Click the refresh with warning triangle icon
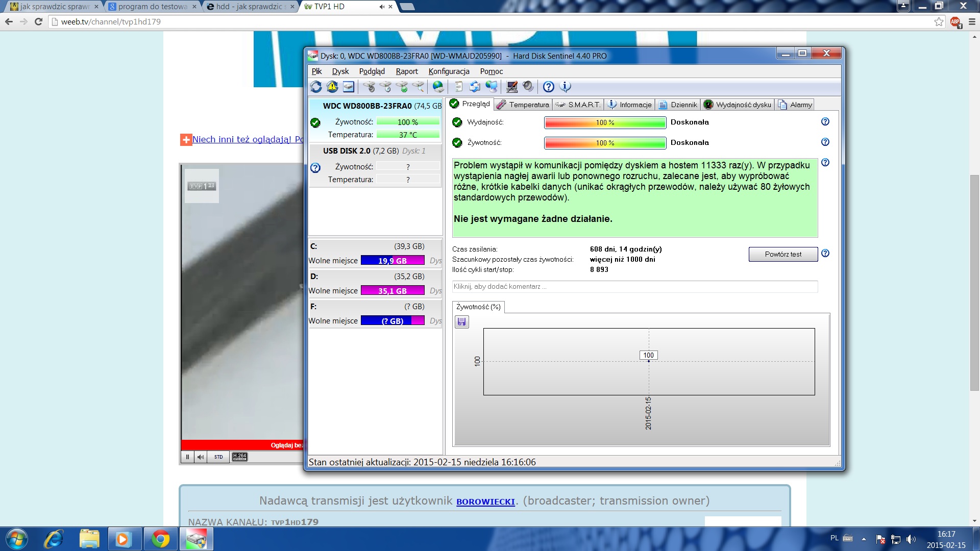Screen dimensions: 980x551 [332, 87]
